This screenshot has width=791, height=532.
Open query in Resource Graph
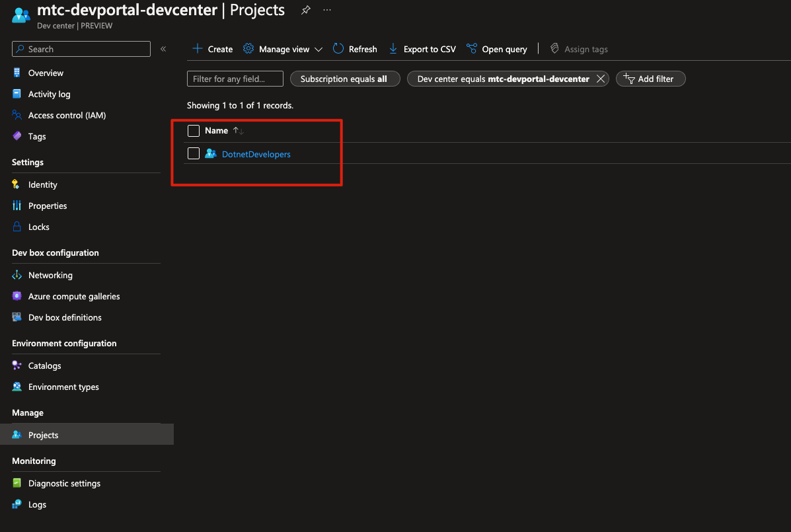[x=497, y=49]
